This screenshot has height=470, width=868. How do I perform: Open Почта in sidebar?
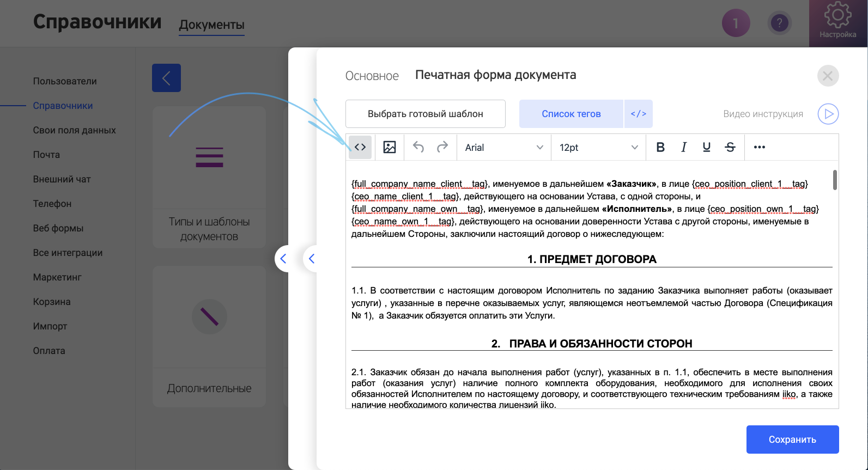pos(46,155)
